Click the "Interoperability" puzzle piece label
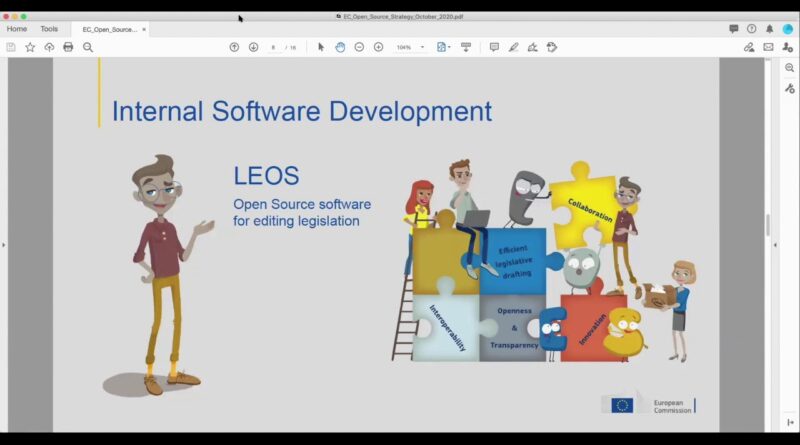800x445 pixels. click(447, 328)
